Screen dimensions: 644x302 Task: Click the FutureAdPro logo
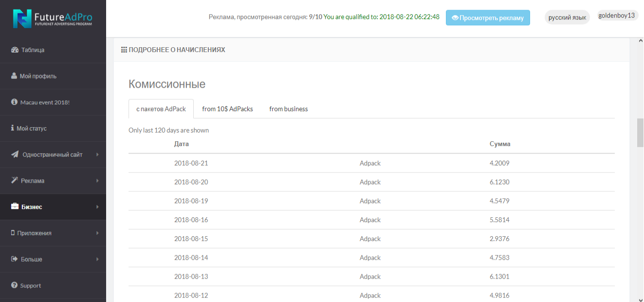tap(53, 18)
